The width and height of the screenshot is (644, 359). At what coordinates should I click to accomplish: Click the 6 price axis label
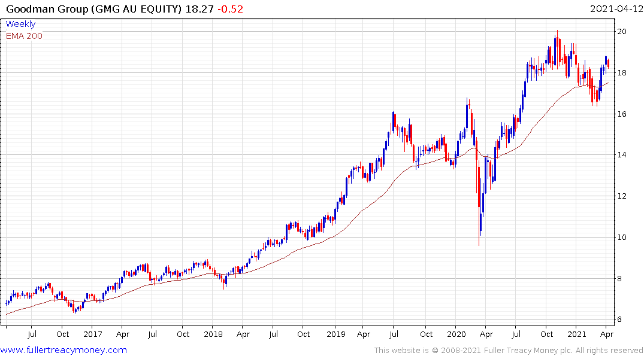[x=619, y=319]
